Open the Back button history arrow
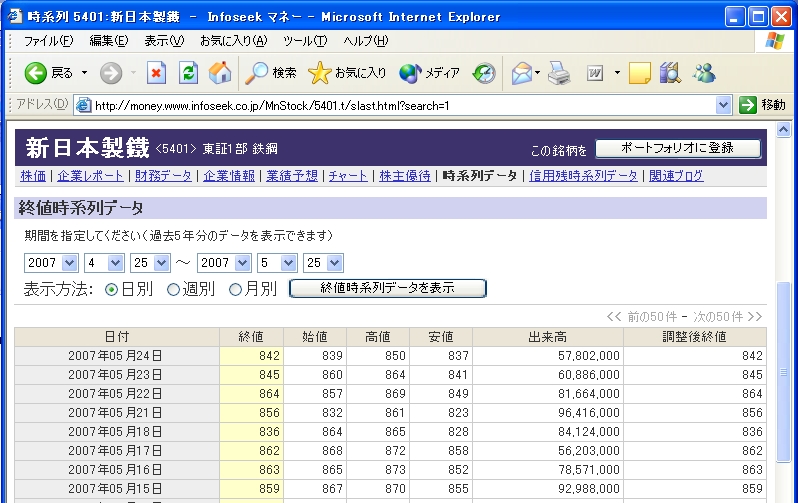This screenshot has width=798, height=503. [x=84, y=73]
